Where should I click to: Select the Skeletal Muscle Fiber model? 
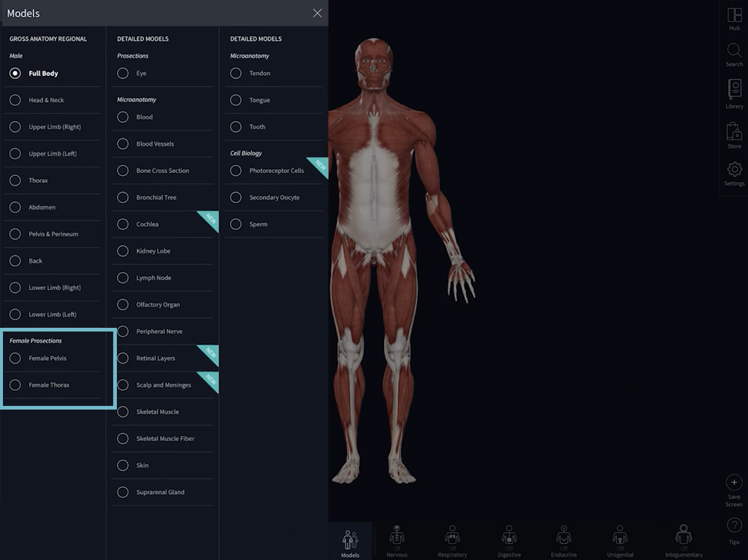tap(123, 438)
